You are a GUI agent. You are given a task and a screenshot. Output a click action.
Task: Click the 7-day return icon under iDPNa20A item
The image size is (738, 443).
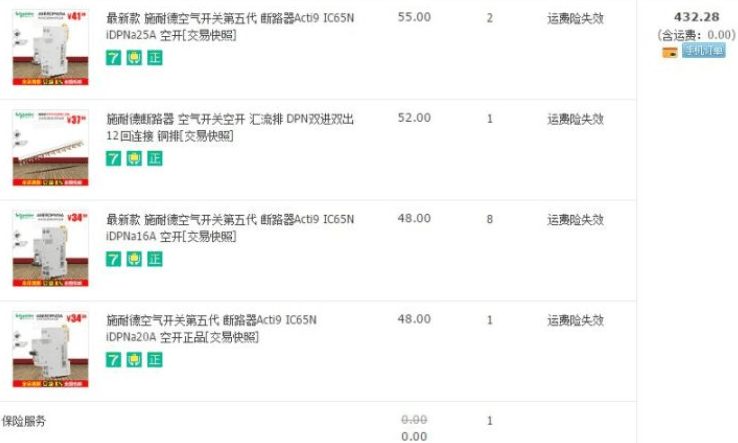(113, 360)
